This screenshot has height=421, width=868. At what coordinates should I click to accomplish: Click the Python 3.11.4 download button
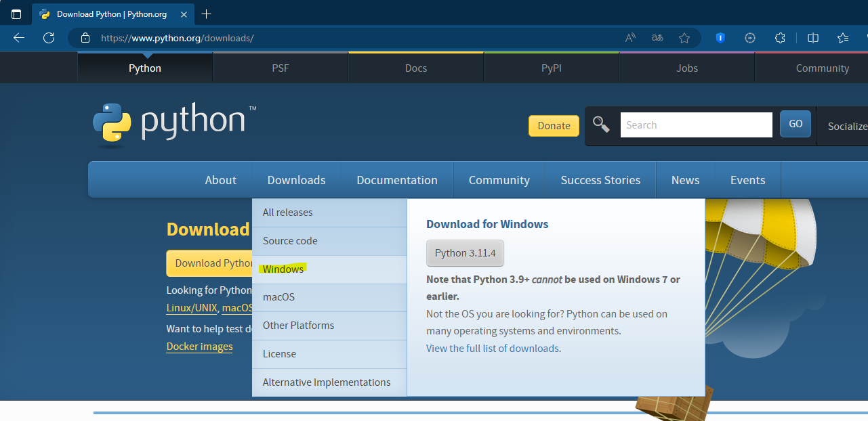(466, 253)
